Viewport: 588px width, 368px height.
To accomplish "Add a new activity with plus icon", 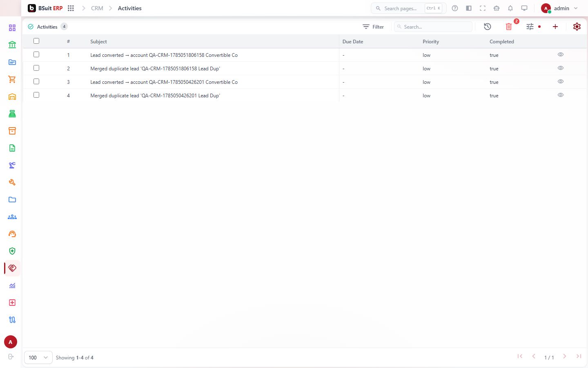I will (555, 27).
